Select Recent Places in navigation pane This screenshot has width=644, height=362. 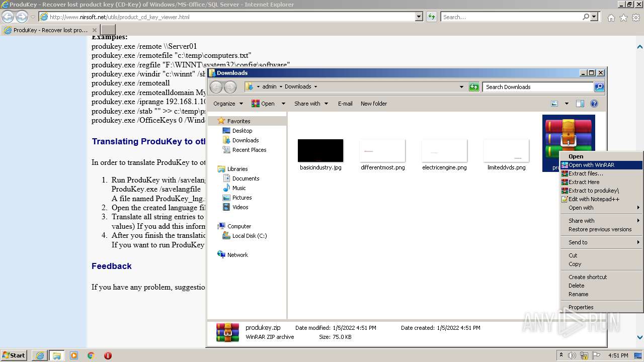coord(249,150)
